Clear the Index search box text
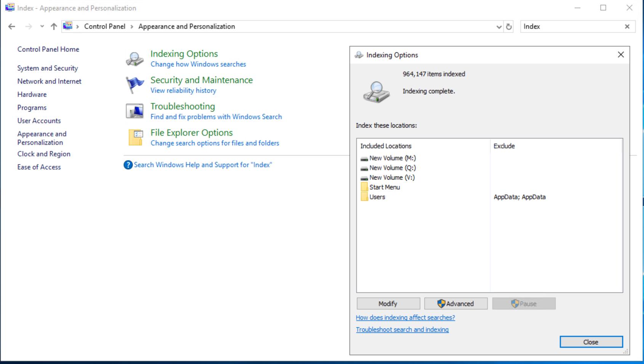The width and height of the screenshot is (644, 364). coord(627,26)
